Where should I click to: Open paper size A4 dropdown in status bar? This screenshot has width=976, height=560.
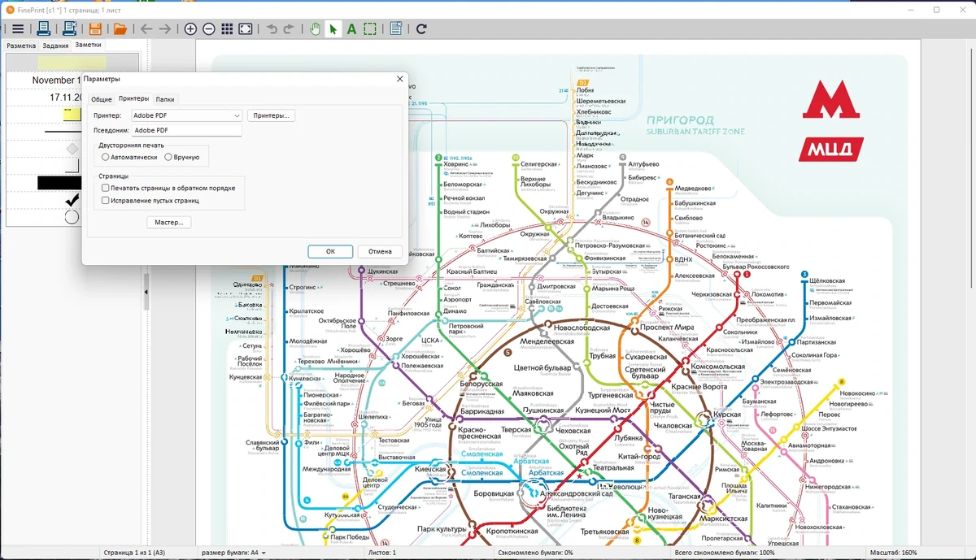234,553
